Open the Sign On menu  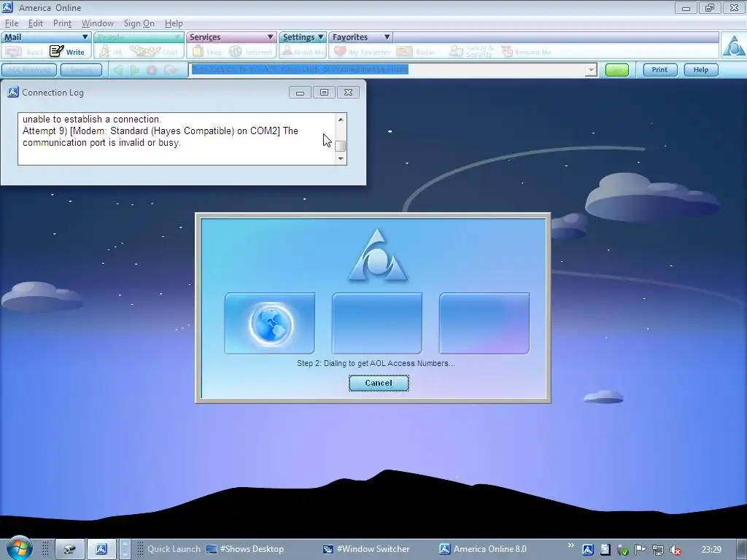click(139, 23)
